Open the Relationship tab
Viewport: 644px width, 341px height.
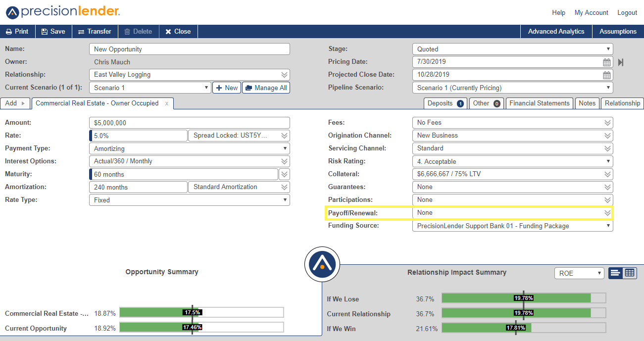click(x=622, y=103)
